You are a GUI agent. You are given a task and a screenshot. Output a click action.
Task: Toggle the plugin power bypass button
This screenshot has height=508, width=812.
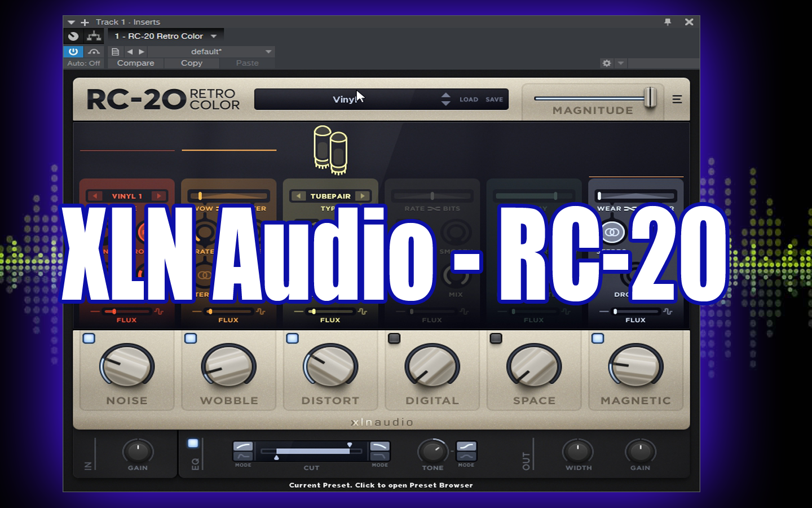click(73, 51)
